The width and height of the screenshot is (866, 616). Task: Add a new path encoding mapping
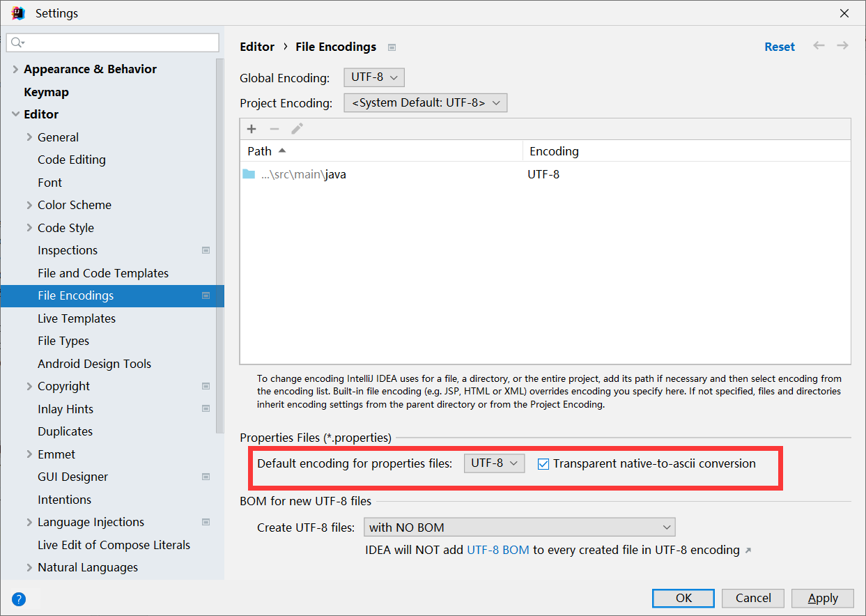click(251, 128)
